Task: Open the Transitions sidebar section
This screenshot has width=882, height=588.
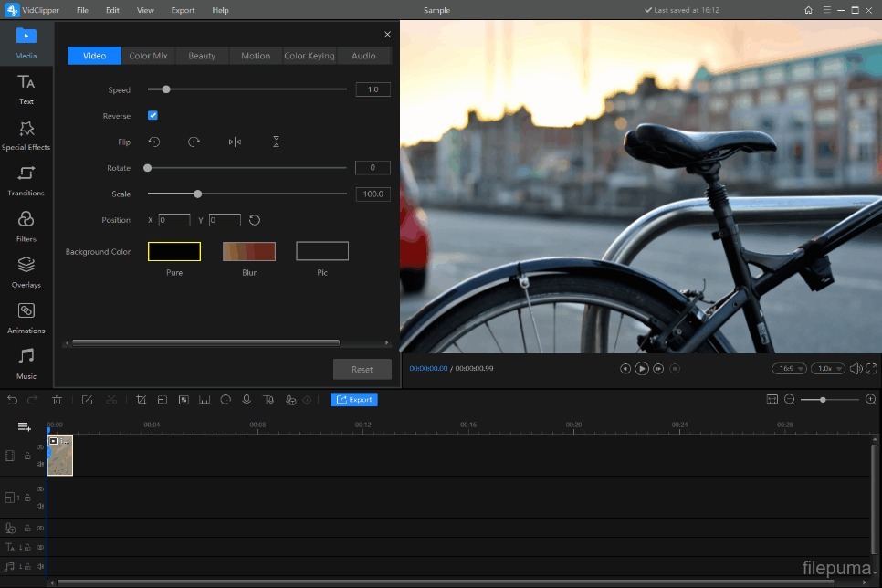Action: tap(26, 179)
